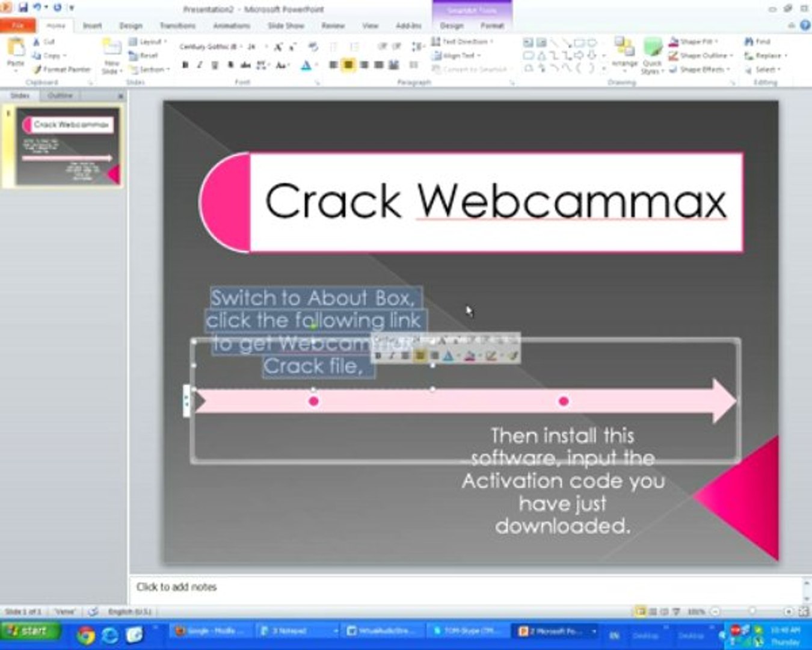This screenshot has height=650, width=812.
Task: Click Copy in Clipboard group
Action: (48, 55)
